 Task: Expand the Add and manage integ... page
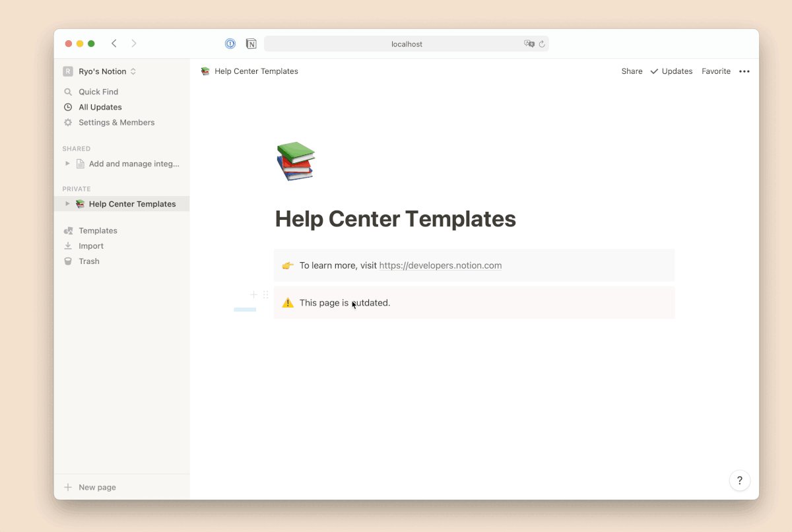click(x=67, y=164)
